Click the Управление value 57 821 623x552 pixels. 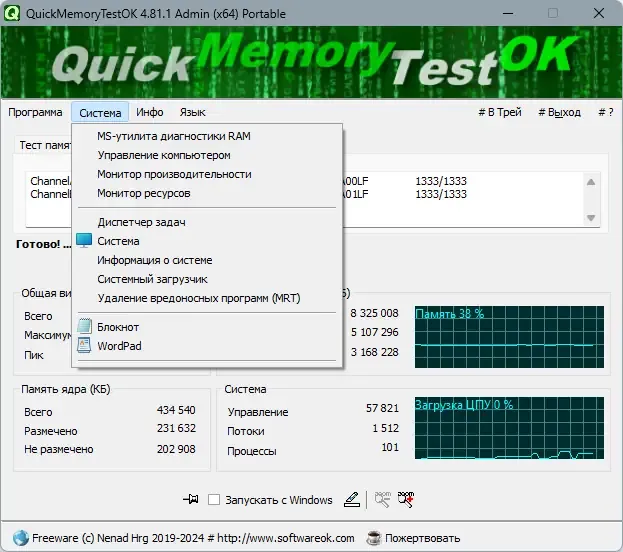[x=382, y=408]
